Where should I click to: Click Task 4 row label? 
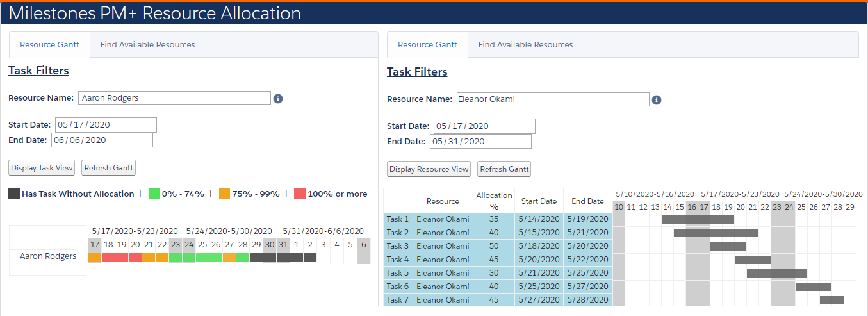pyautogui.click(x=398, y=260)
